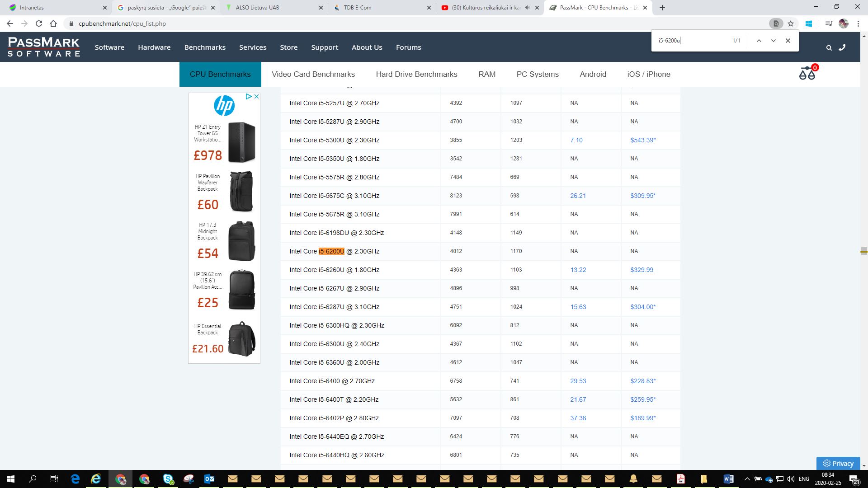This screenshot has height=488, width=868.
Task: Open the compare scales icon
Action: click(807, 73)
